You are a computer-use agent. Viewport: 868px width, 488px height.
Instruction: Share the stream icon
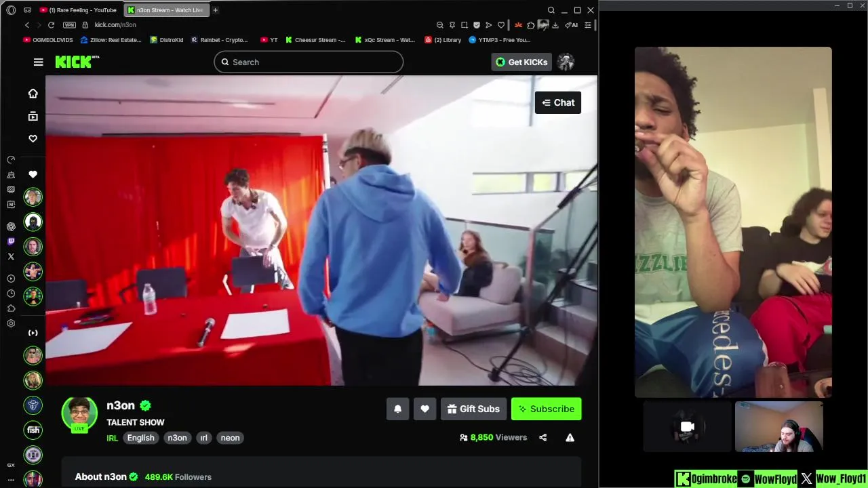(x=542, y=438)
